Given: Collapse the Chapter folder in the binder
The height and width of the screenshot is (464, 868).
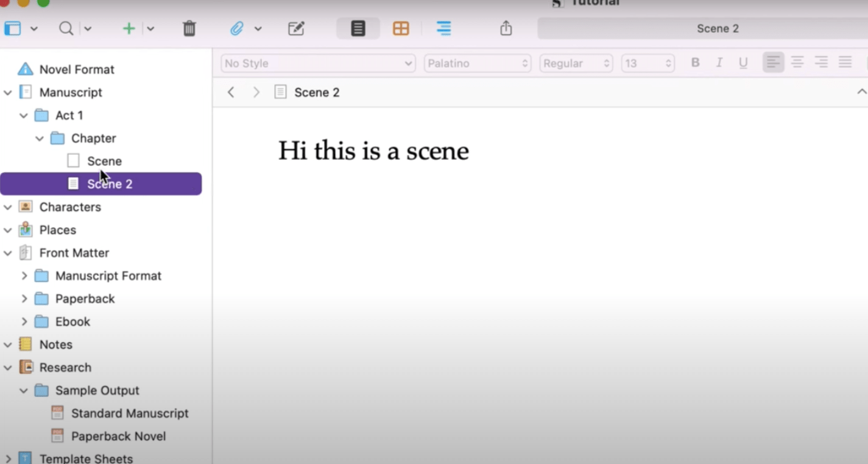Looking at the screenshot, I should pos(39,138).
